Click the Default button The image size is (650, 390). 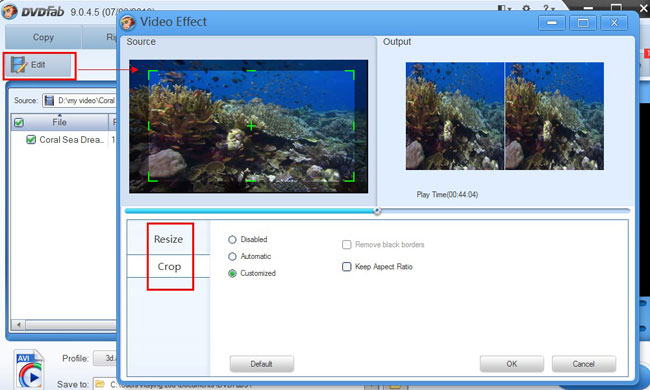click(x=262, y=364)
